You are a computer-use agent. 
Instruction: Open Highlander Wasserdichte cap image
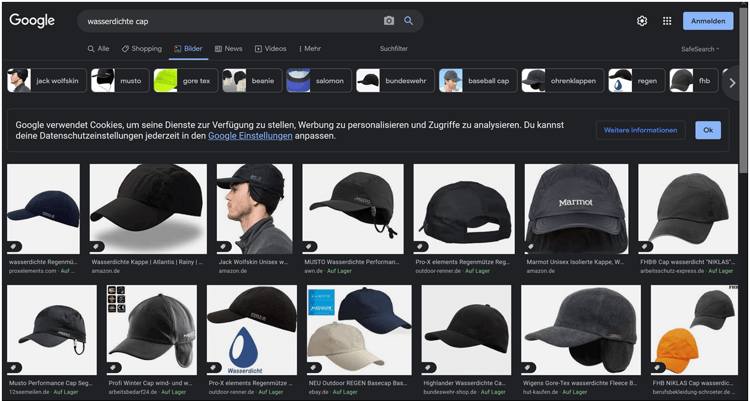(x=466, y=330)
